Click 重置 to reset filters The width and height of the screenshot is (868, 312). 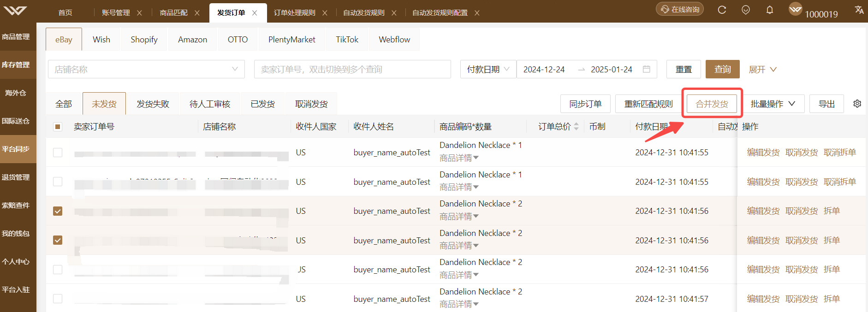point(684,69)
